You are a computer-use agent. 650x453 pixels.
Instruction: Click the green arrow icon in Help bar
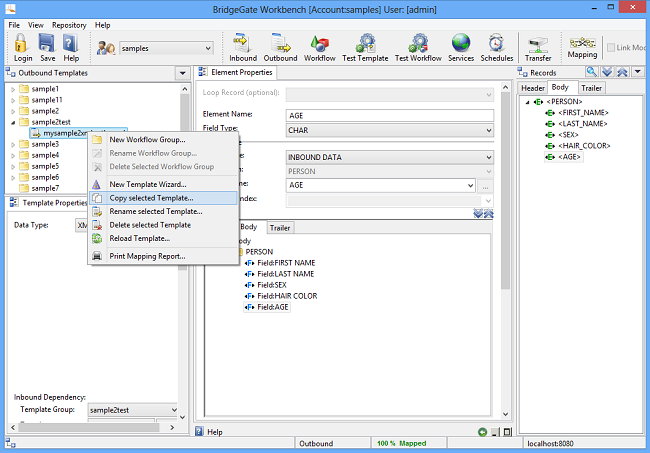click(482, 432)
